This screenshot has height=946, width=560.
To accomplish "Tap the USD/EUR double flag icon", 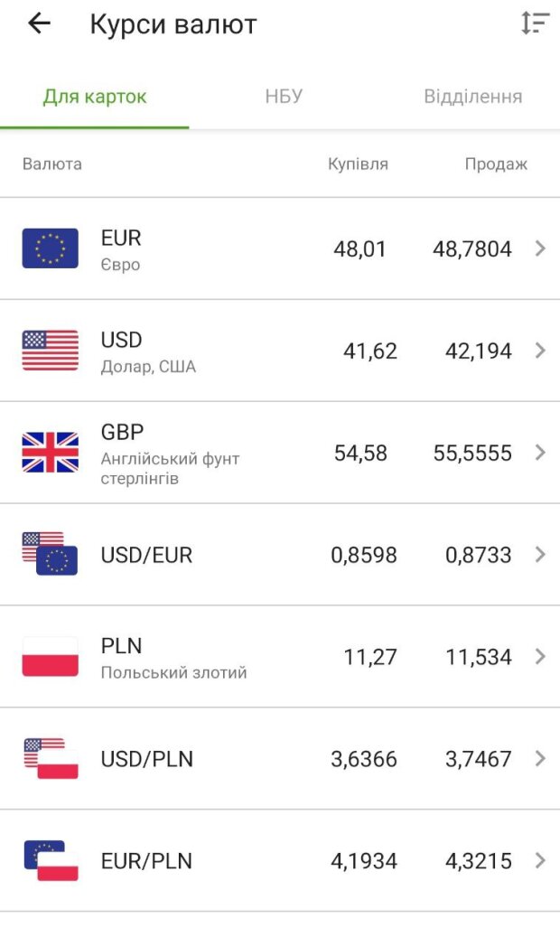I will click(51, 554).
